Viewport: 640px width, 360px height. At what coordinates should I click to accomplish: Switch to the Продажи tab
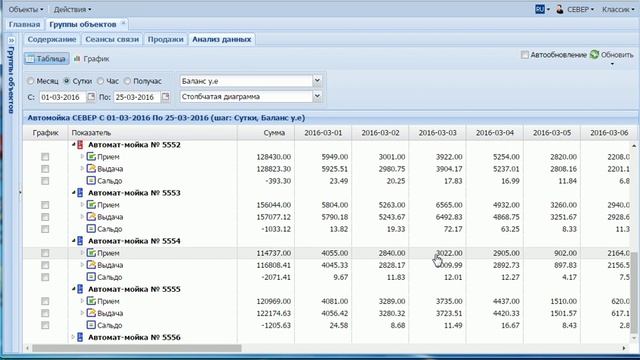[165, 39]
